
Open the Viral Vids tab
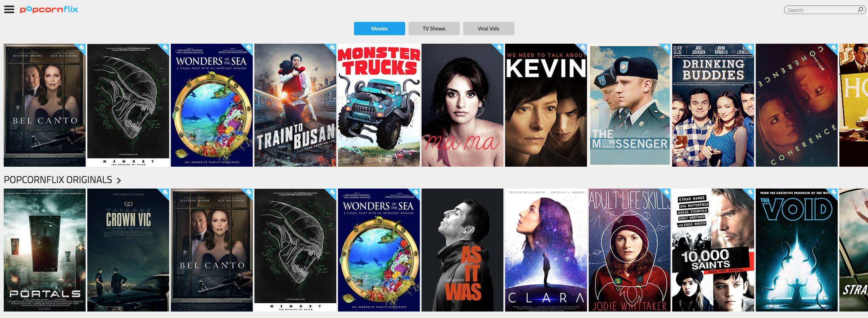(x=488, y=28)
